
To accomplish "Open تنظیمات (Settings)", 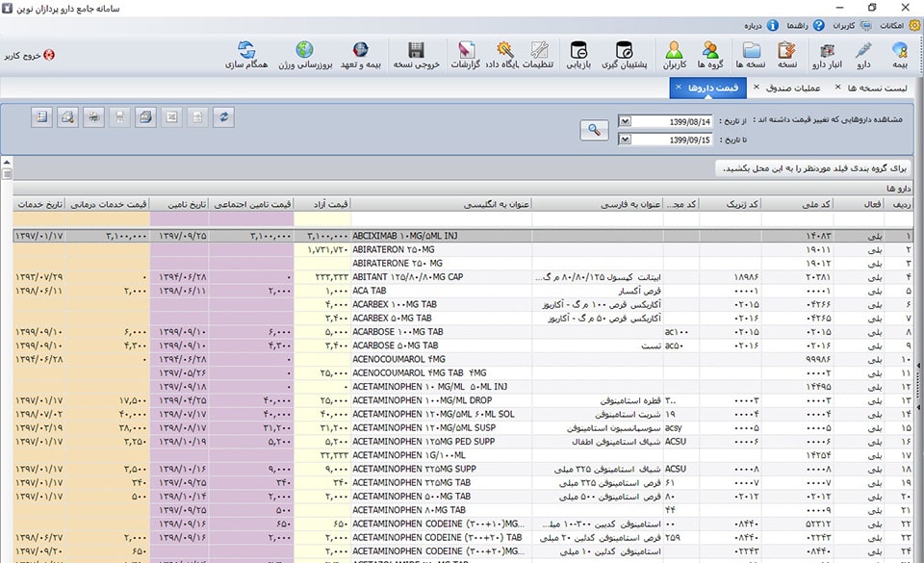I will point(539,55).
